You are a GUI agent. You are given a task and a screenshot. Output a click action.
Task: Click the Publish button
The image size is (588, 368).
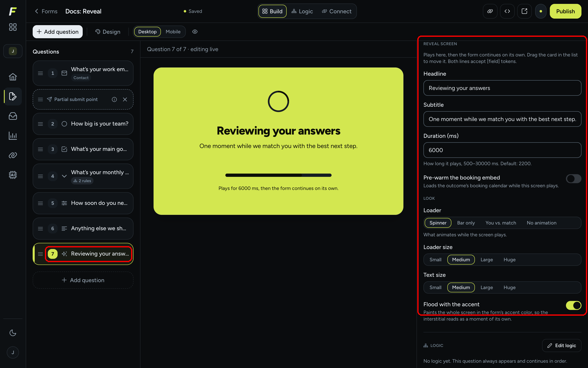(x=565, y=11)
